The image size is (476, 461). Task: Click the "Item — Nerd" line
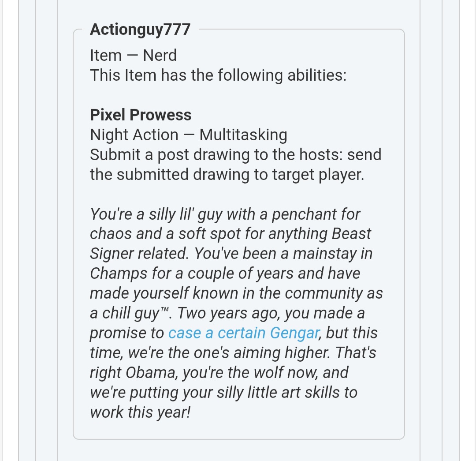(x=133, y=56)
